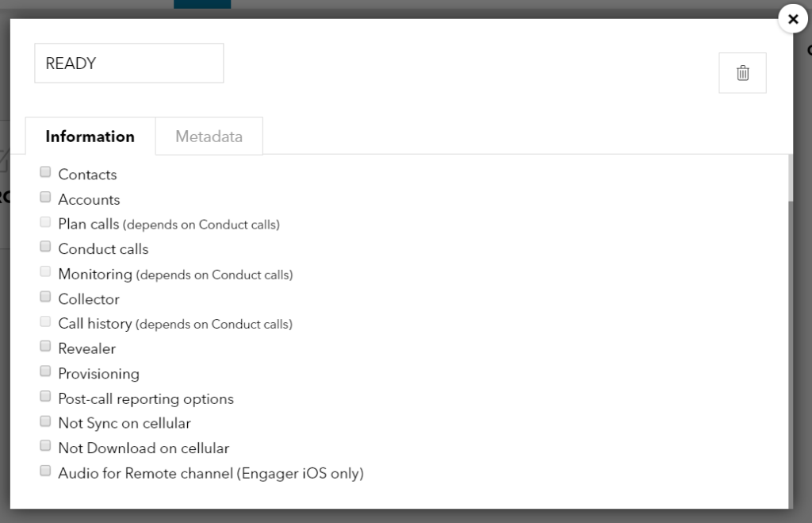Check the Provisioning option

(x=45, y=371)
